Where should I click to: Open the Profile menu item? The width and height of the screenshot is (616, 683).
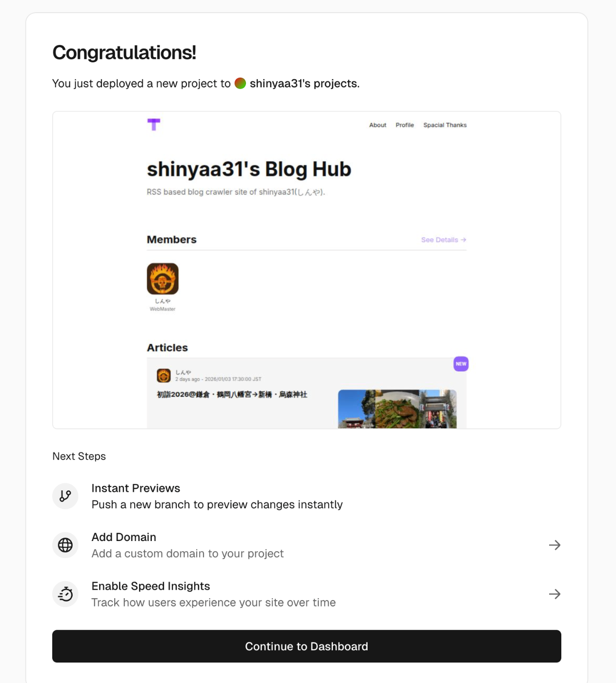[405, 125]
